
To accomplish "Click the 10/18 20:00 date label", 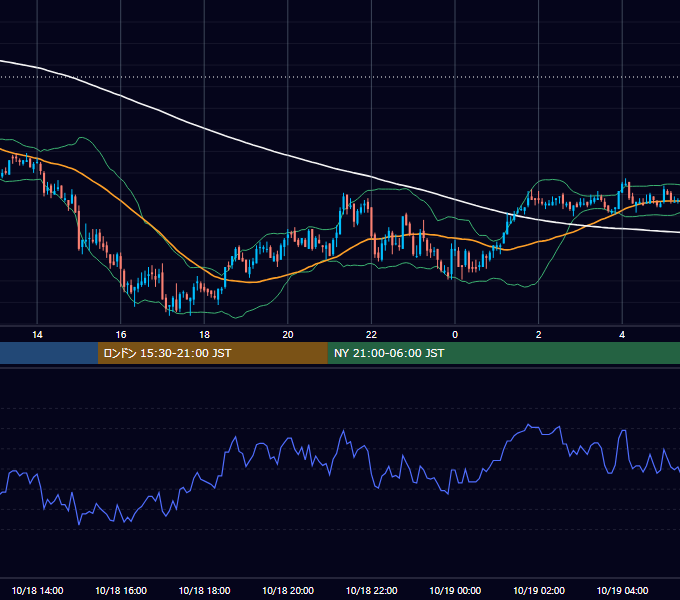I will pyautogui.click(x=288, y=590).
